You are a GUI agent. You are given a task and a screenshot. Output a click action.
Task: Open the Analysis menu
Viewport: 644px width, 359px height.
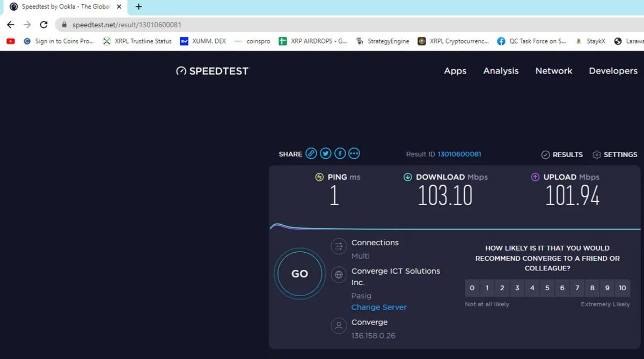pos(501,71)
